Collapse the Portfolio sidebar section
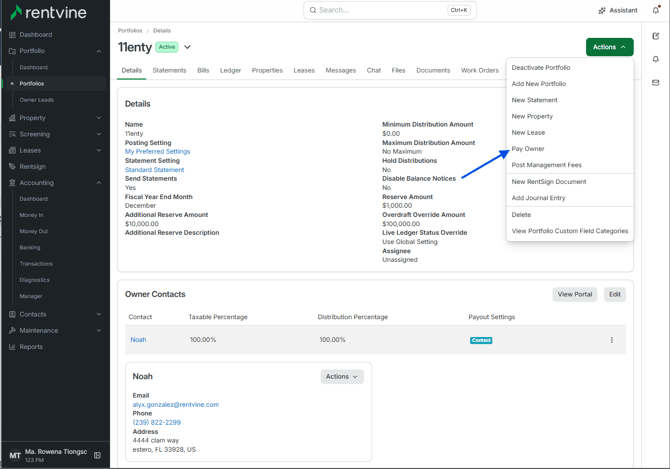The image size is (670, 469). click(x=99, y=51)
